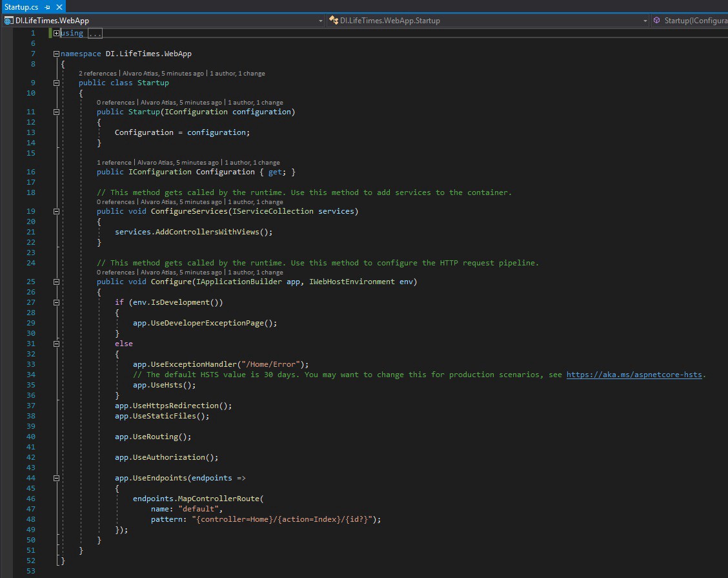Collapse the Startup constructor
Viewport: 728px width, 578px height.
(57, 112)
